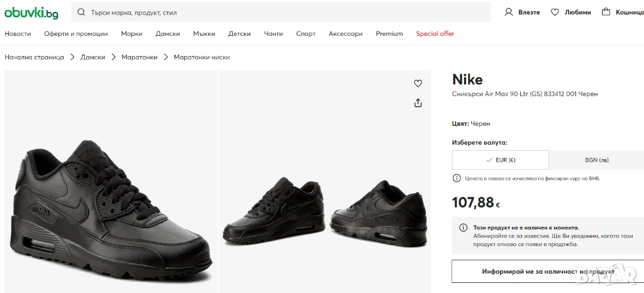
Task: Switch currency to BGN (лв)
Action: coord(596,160)
